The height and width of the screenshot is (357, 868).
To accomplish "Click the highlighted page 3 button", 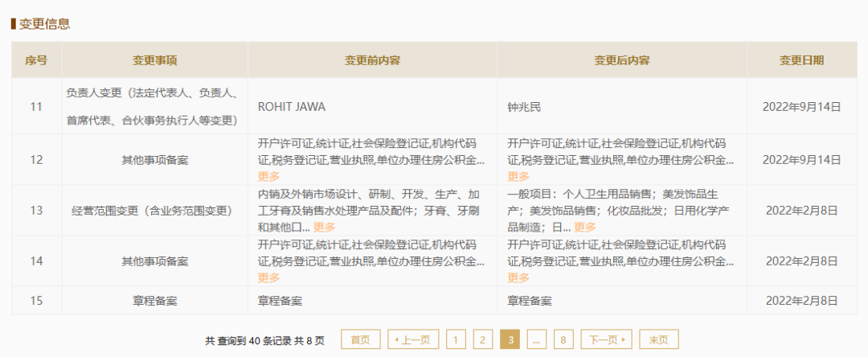I will coord(510,339).
